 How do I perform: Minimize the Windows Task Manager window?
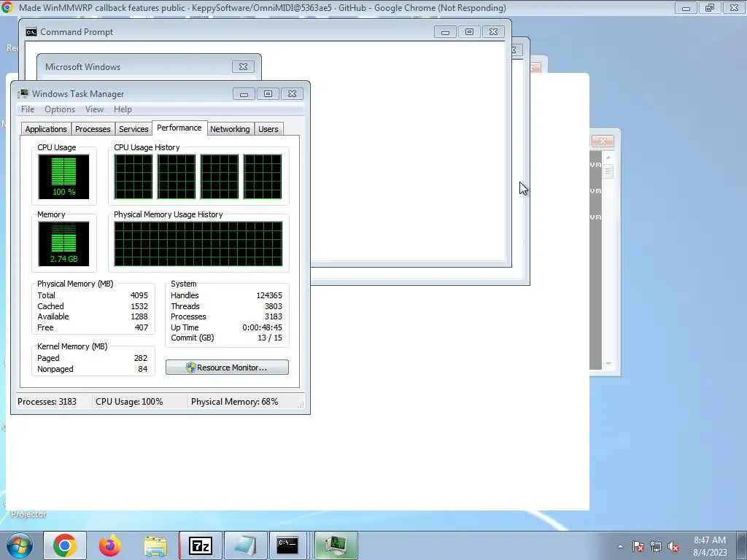244,94
